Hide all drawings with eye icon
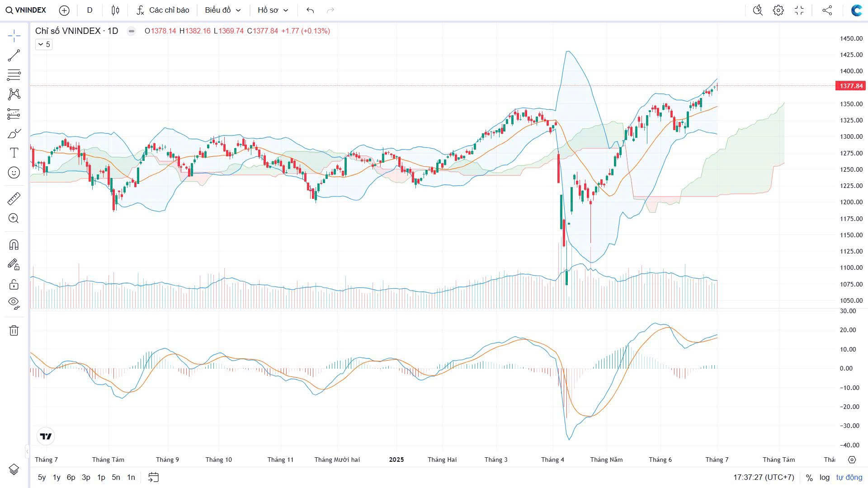The width and height of the screenshot is (868, 488). [x=14, y=303]
